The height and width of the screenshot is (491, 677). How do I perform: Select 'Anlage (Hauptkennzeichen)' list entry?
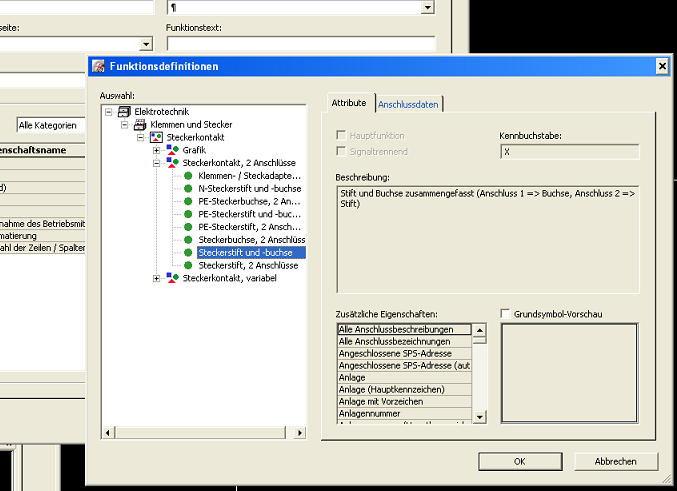(x=404, y=390)
